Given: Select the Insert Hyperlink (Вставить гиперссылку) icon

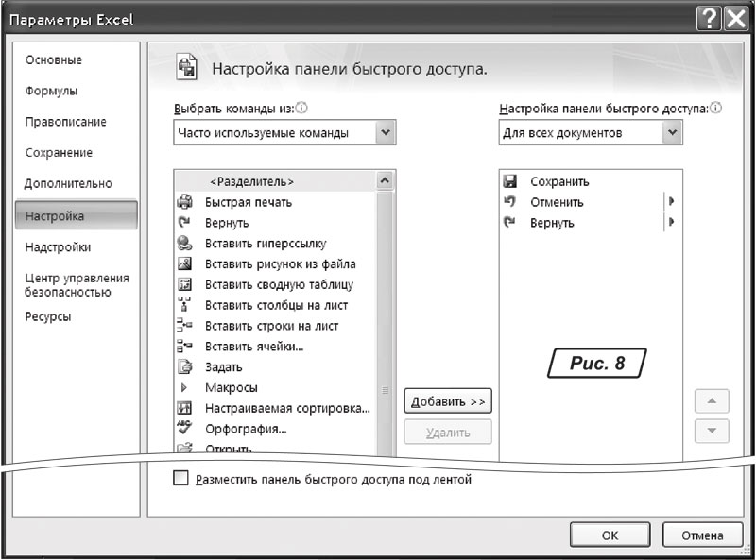Looking at the screenshot, I should pyautogui.click(x=185, y=244).
